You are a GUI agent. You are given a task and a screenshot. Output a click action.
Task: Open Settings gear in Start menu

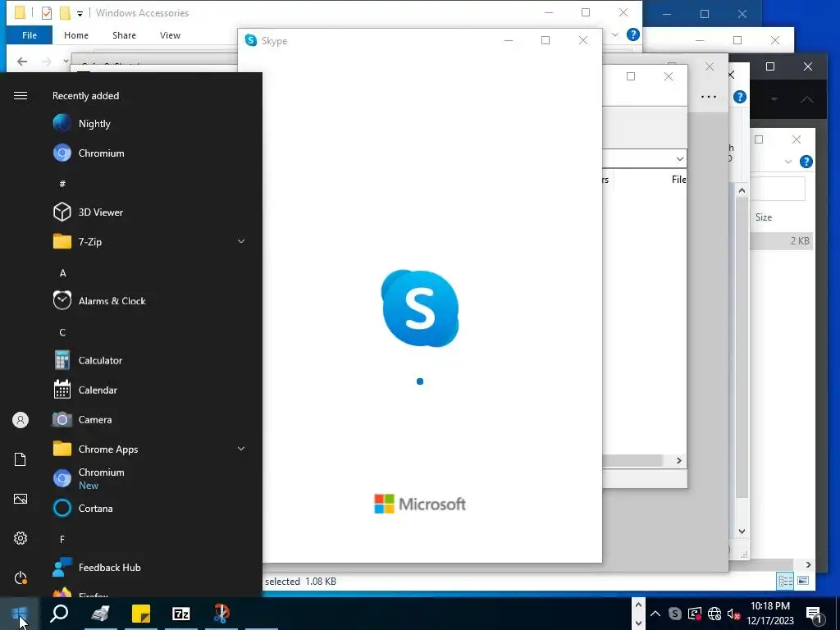coord(21,538)
